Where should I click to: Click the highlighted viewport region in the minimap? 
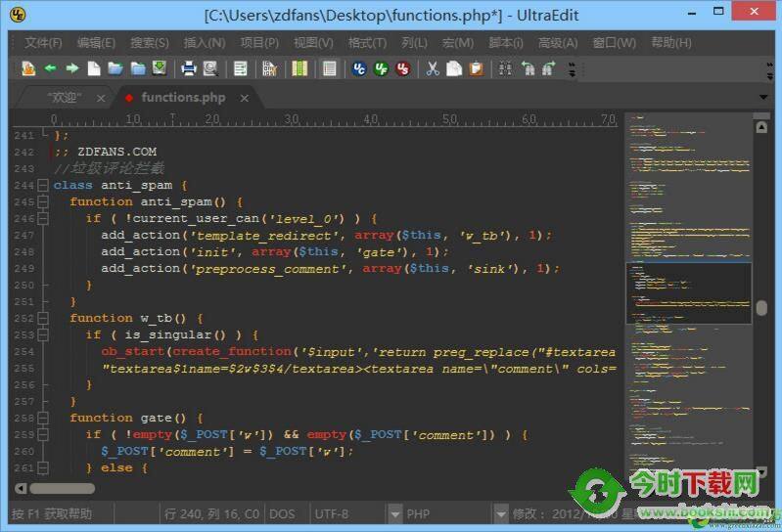[689, 293]
